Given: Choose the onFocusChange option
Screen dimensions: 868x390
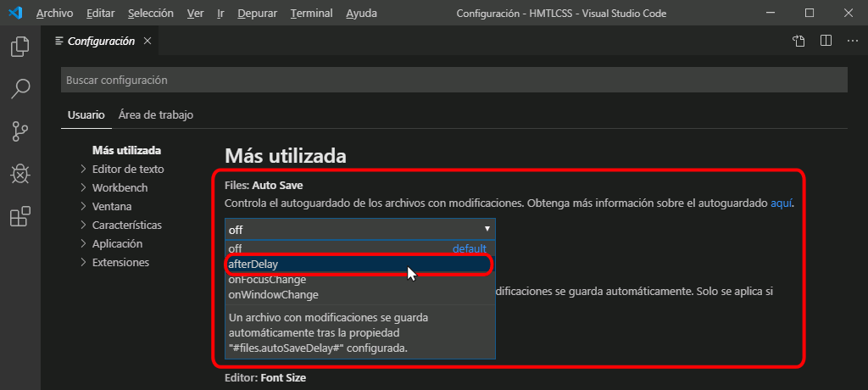Looking at the screenshot, I should pyautogui.click(x=359, y=280).
